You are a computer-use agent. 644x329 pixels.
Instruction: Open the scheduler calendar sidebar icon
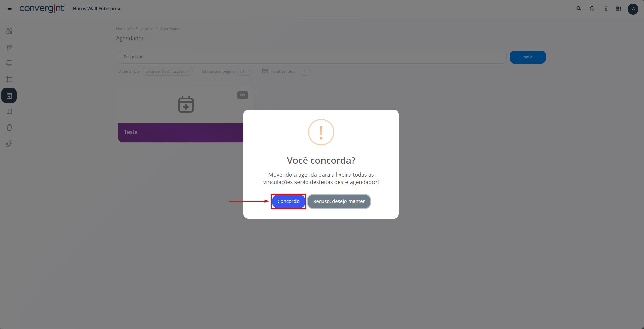click(9, 96)
